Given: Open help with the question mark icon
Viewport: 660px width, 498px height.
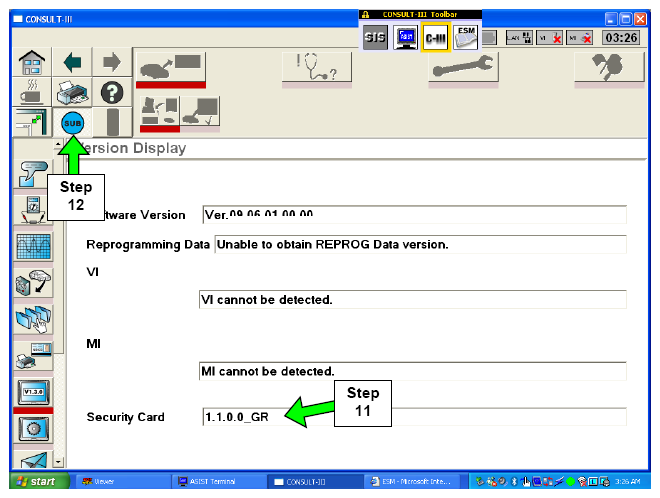Looking at the screenshot, I should [x=109, y=92].
